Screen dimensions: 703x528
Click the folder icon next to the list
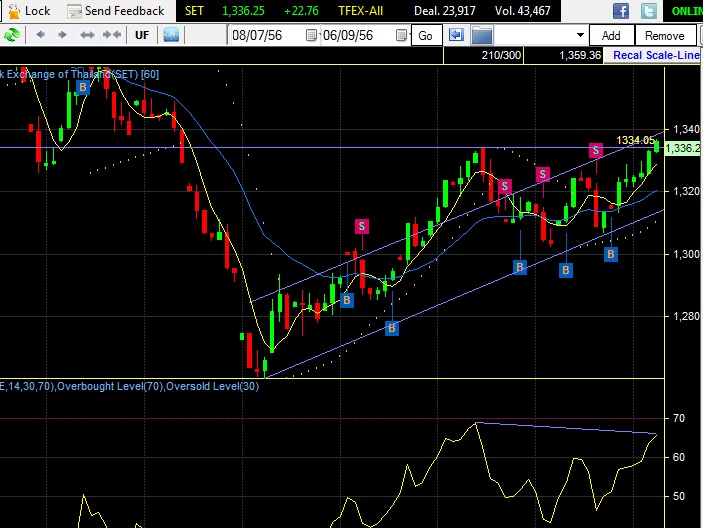[478, 35]
